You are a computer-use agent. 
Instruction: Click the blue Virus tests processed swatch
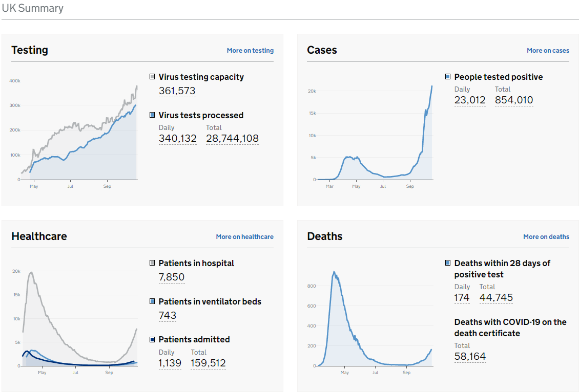pos(152,115)
